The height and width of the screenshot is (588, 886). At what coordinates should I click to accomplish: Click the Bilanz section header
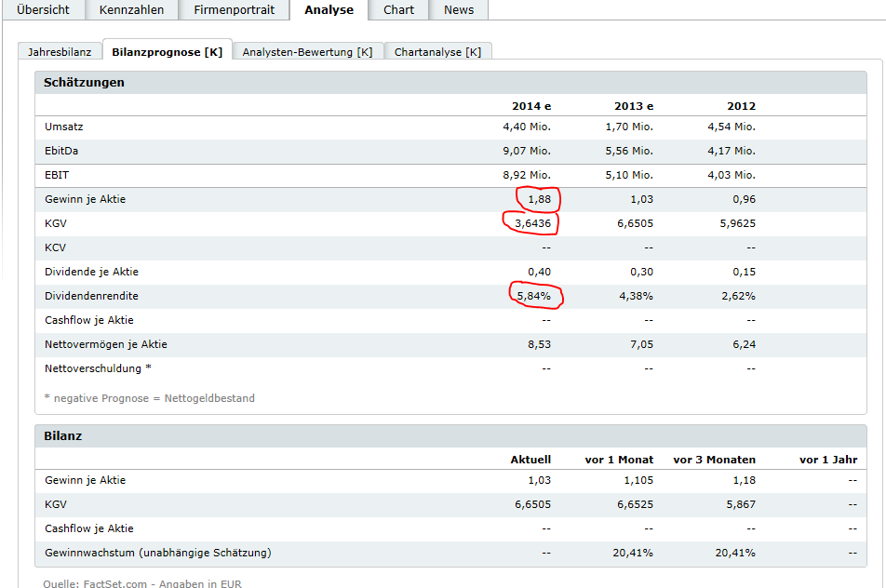[63, 436]
